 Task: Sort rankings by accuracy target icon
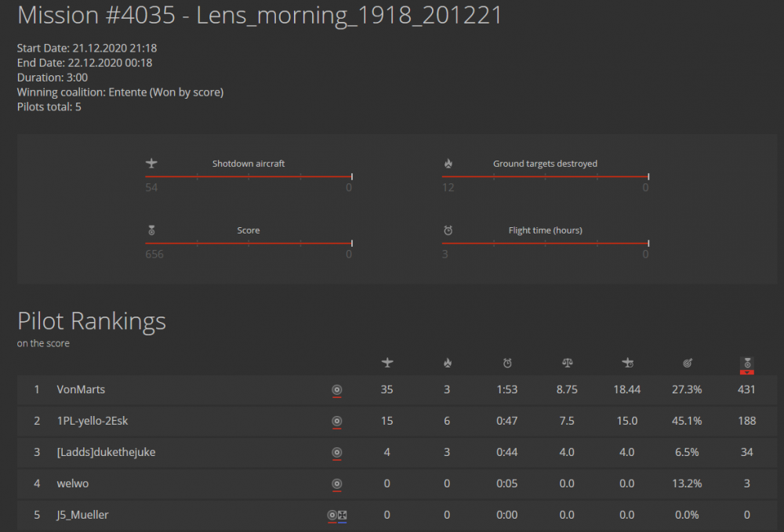688,363
